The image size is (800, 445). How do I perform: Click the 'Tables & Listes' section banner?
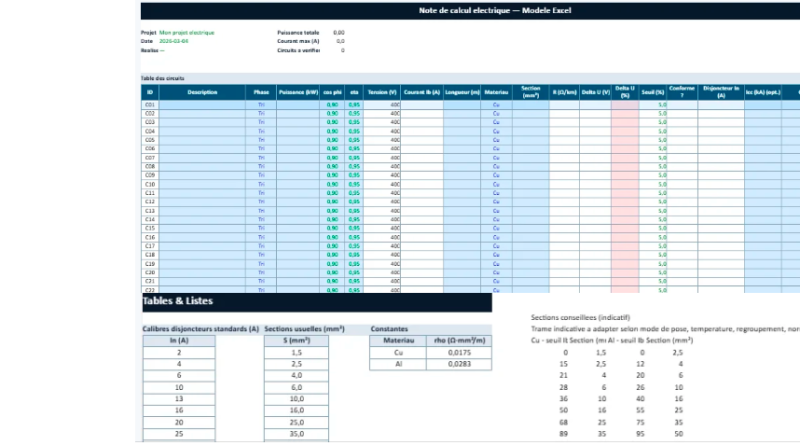(317, 302)
